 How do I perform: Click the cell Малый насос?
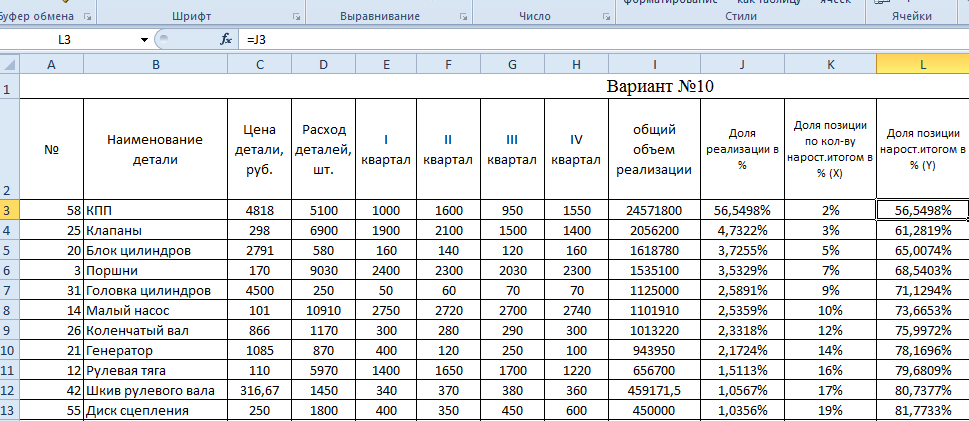pos(155,311)
